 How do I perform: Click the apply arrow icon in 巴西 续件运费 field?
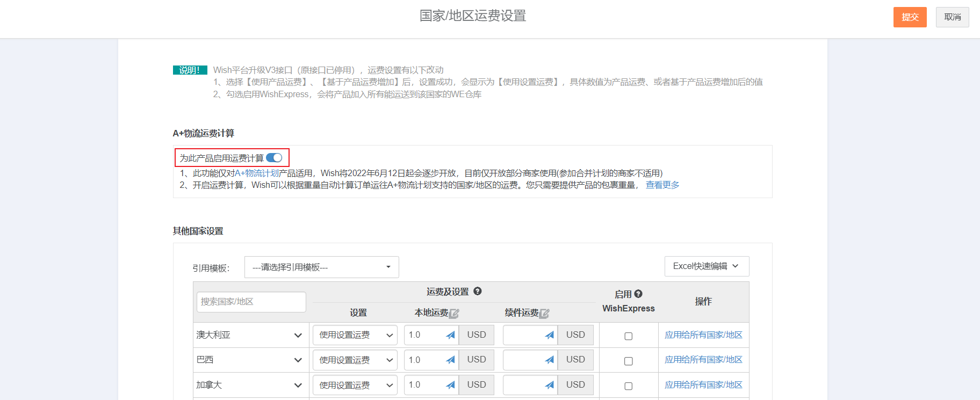pyautogui.click(x=549, y=360)
